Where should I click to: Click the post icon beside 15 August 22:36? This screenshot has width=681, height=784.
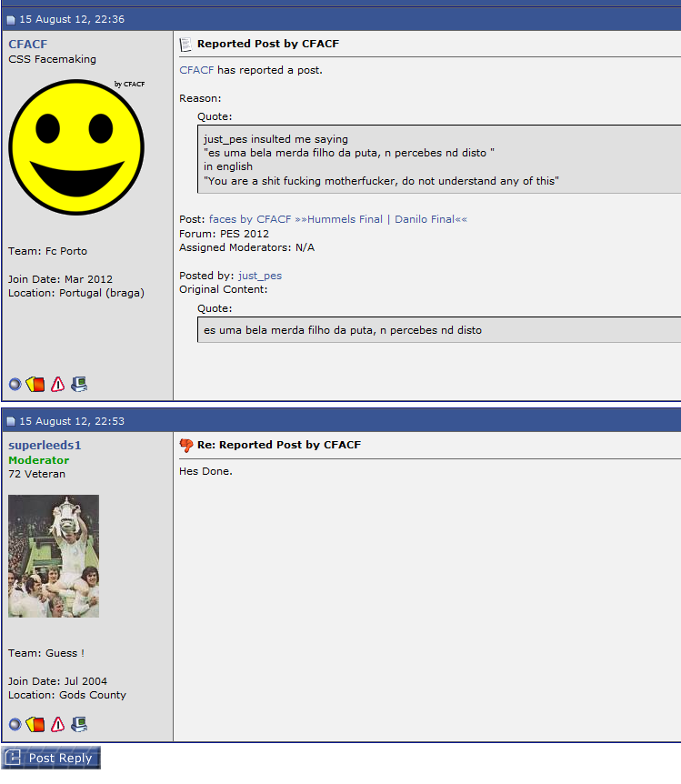11,20
